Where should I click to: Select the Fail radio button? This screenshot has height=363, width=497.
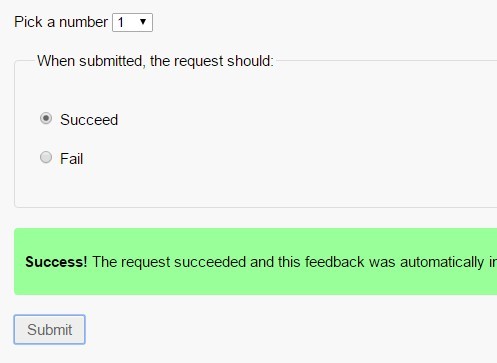(46, 157)
